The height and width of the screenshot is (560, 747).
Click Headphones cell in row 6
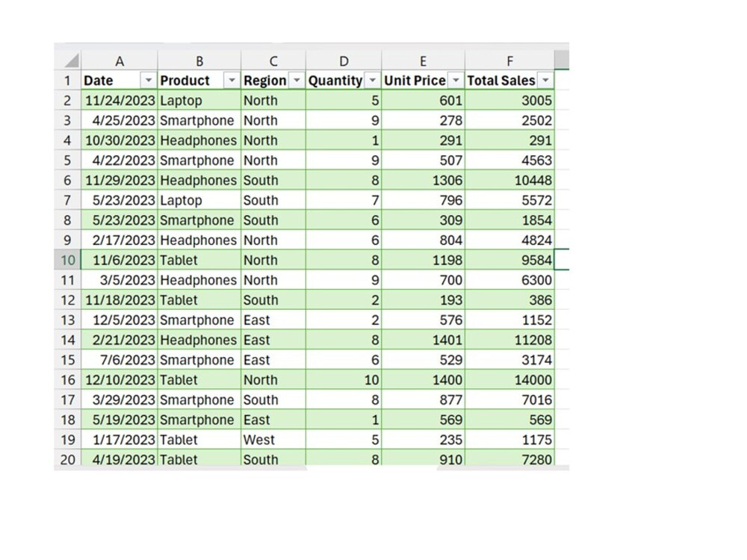pyautogui.click(x=199, y=181)
